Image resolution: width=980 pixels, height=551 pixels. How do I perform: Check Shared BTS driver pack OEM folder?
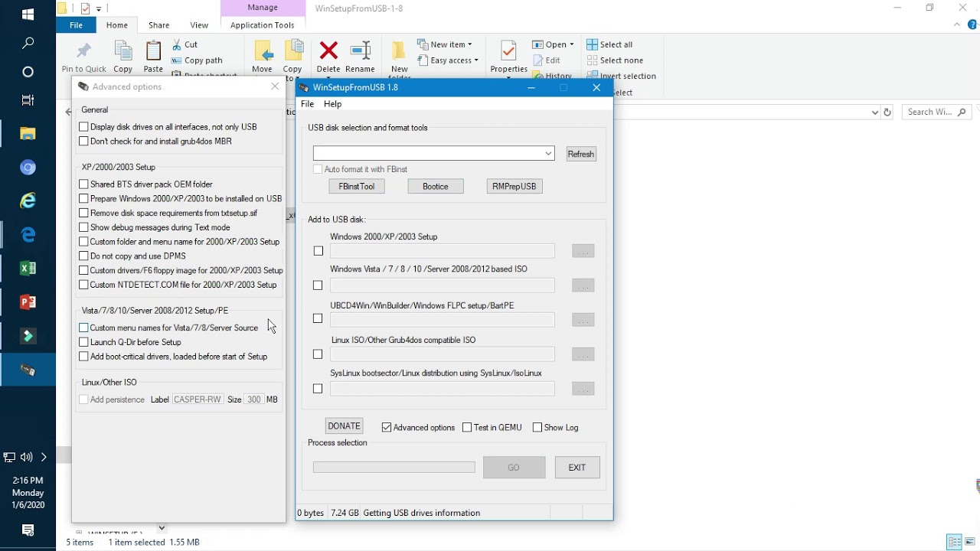(84, 184)
